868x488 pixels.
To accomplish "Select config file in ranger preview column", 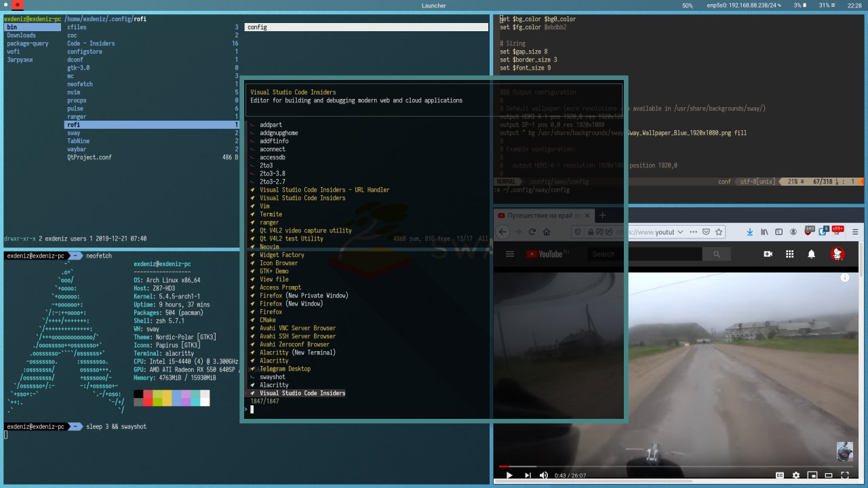I will pyautogui.click(x=366, y=27).
